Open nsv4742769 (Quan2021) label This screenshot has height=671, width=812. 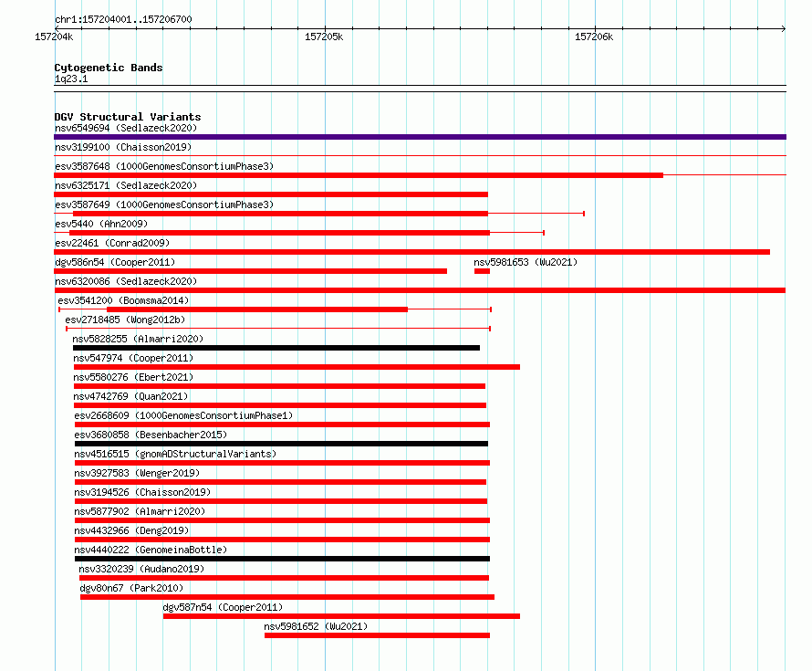tap(130, 396)
